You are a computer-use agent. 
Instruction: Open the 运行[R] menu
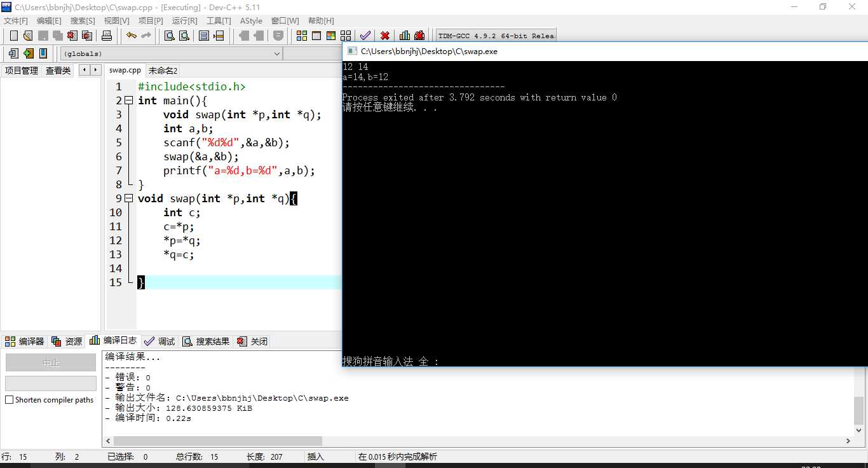pos(184,21)
